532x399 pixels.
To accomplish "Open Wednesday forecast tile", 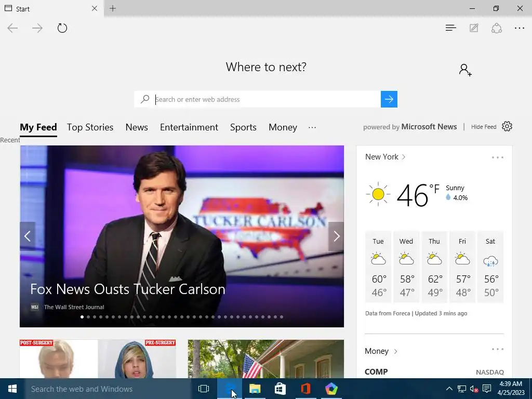I will (406, 267).
